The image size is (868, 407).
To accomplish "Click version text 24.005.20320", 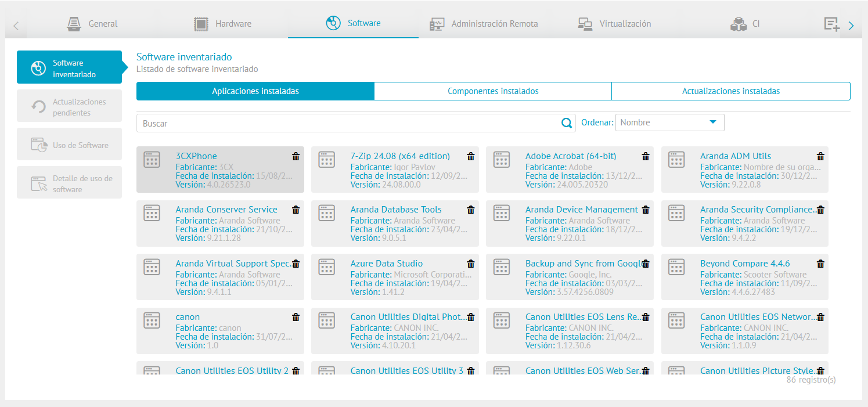I will point(582,185).
